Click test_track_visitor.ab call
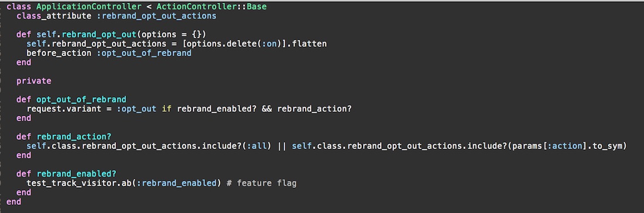The height and width of the screenshot is (213, 644). pyautogui.click(x=79, y=183)
